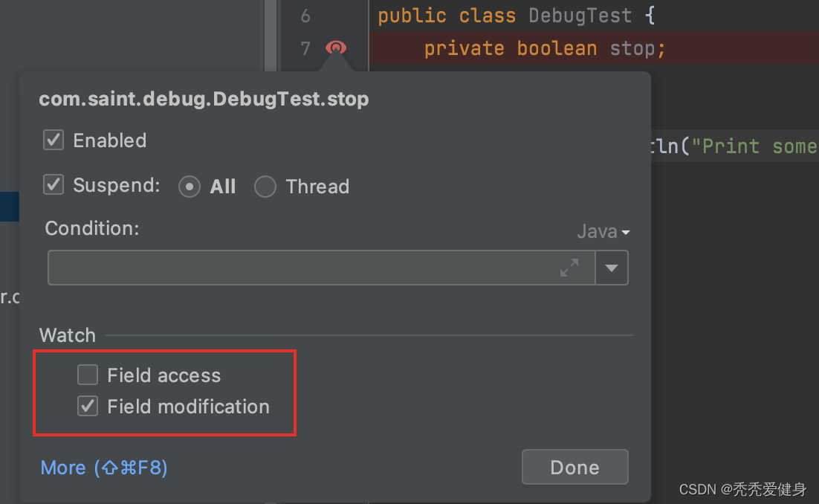Open the Condition history dropdown arrow
The image size is (819, 504).
point(612,268)
